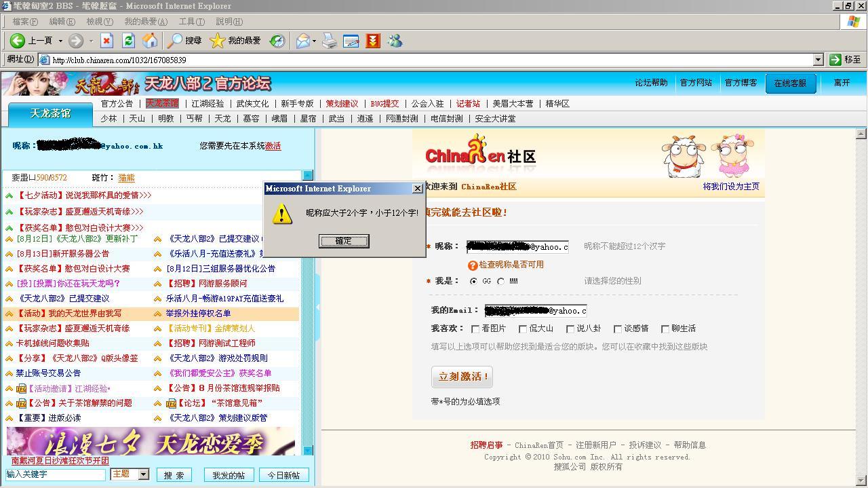Print the page with printer icon

(329, 41)
